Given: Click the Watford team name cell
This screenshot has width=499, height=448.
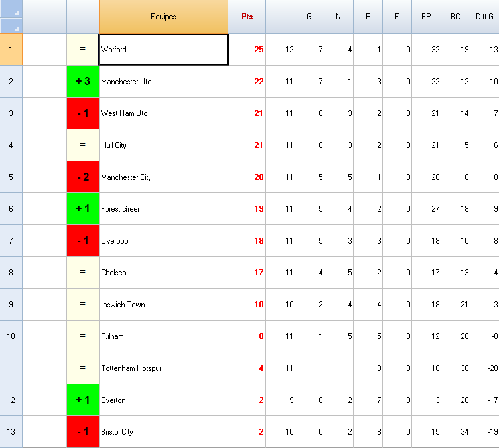Looking at the screenshot, I should tap(163, 50).
